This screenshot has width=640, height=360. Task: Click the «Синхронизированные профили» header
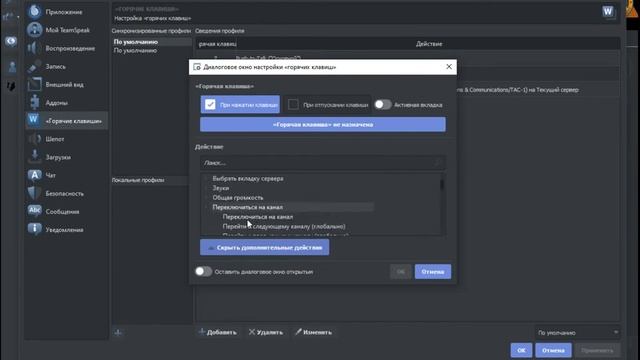point(151,31)
